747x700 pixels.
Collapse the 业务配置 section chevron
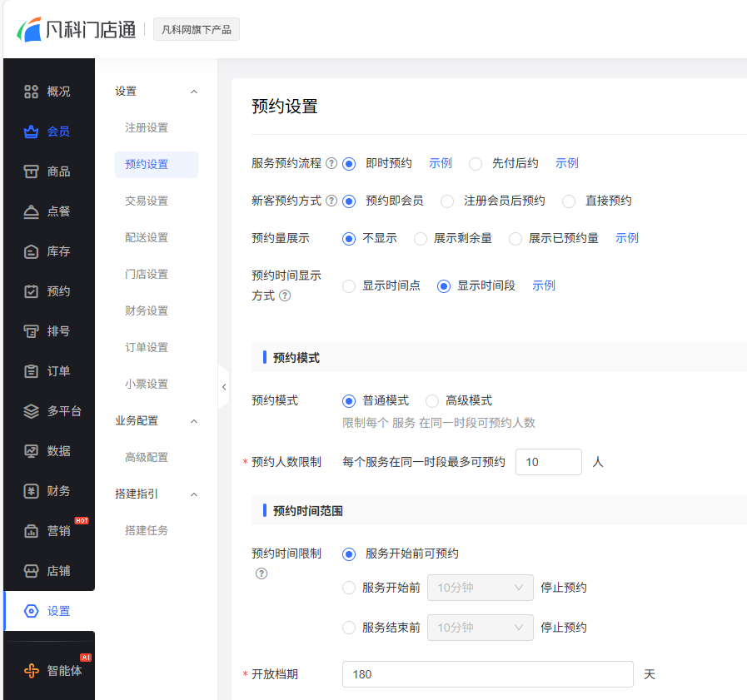(194, 421)
